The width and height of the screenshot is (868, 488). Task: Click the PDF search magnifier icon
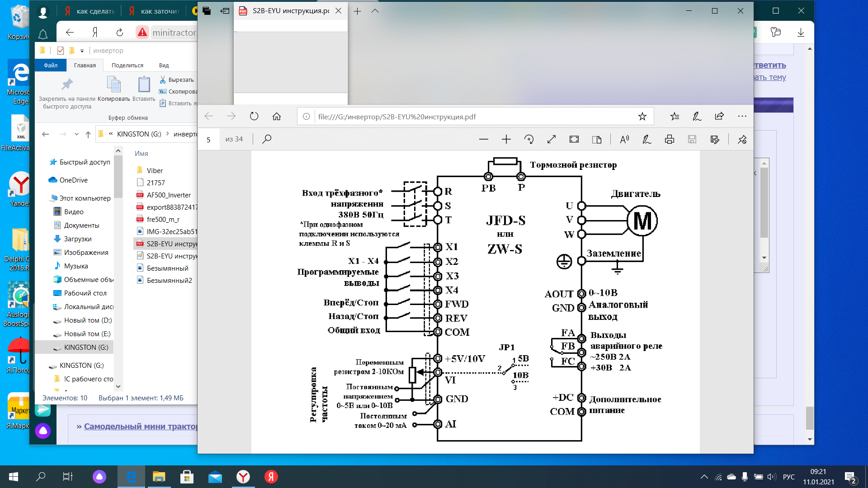tap(267, 139)
